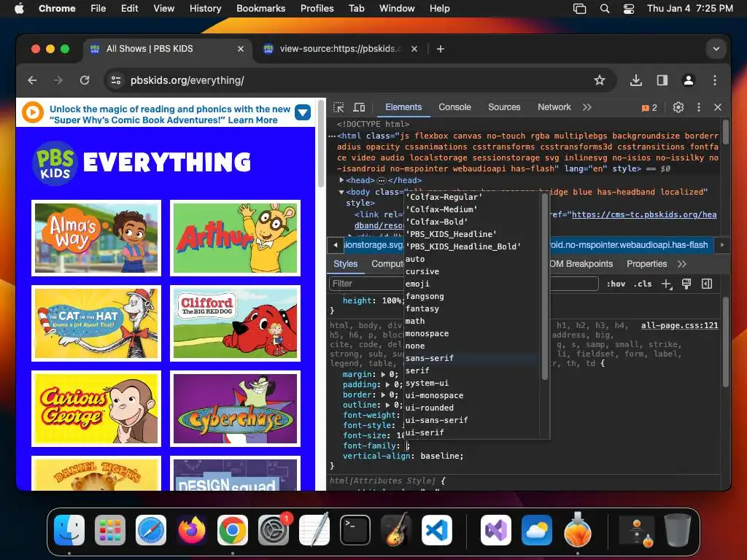The image size is (747, 560).
Task: Toggle Chrome side panel icon
Action: pos(662,80)
